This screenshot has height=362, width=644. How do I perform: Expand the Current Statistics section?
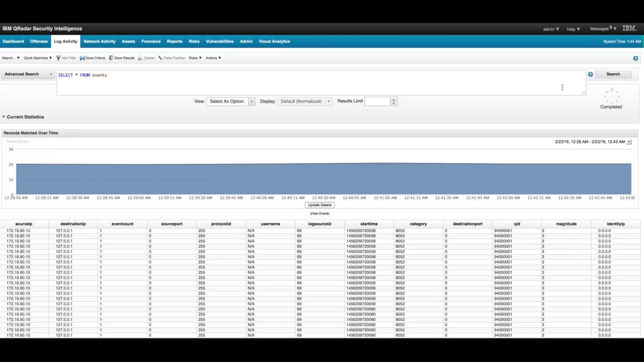[x=23, y=117]
